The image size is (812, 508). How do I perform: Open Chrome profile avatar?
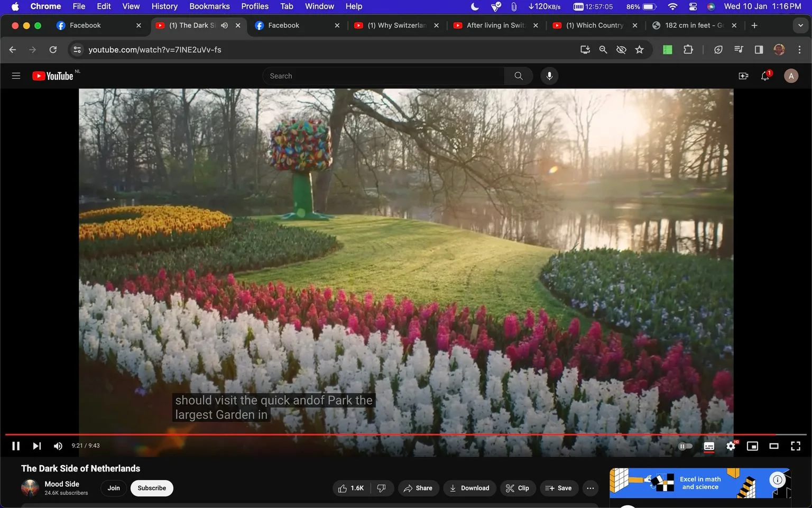[x=779, y=49]
